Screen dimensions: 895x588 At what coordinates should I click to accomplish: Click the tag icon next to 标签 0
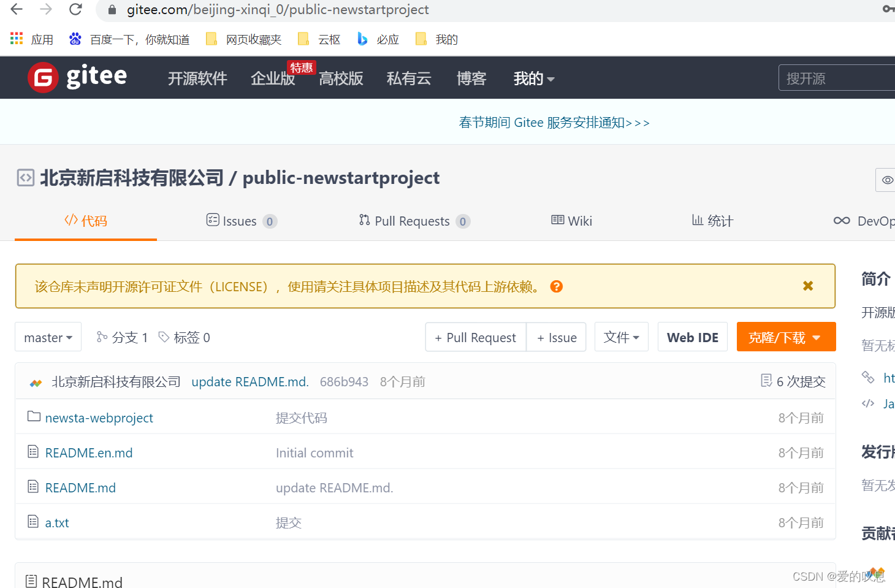point(164,337)
